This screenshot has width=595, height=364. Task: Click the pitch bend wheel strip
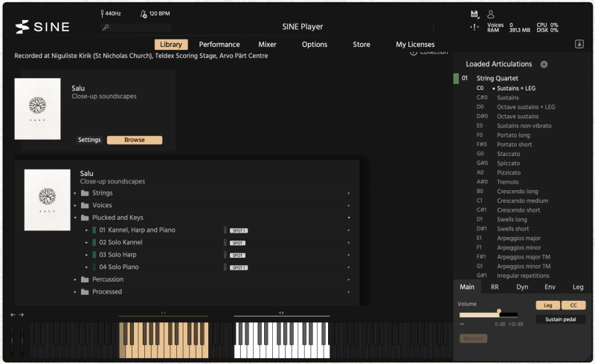[12, 341]
